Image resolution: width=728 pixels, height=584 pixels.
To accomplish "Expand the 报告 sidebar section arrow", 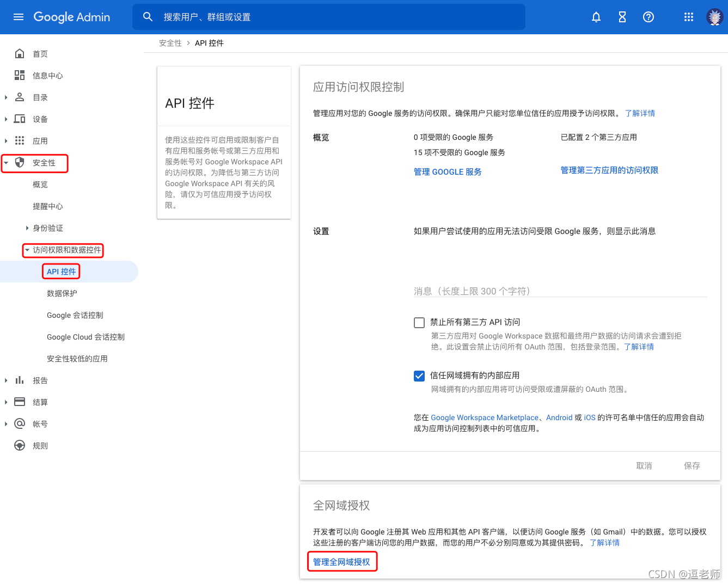I will point(6,380).
